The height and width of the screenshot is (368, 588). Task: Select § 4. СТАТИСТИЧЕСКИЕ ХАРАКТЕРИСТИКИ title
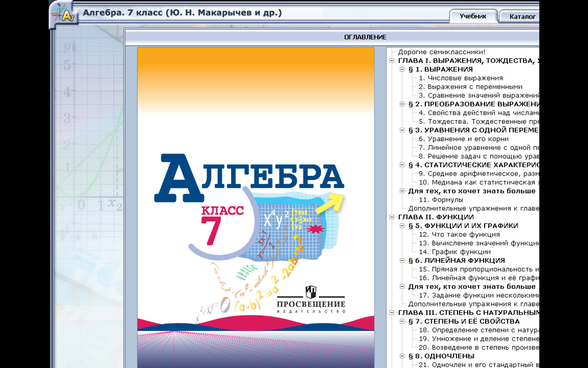[474, 165]
